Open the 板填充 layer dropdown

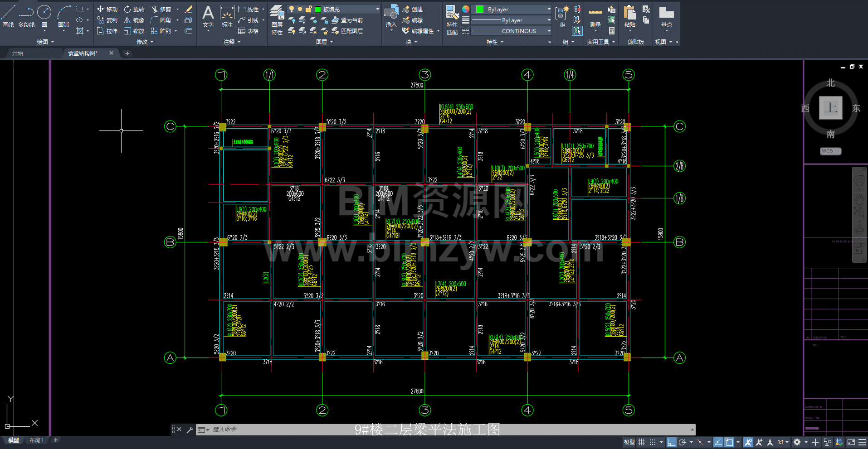tap(377, 9)
